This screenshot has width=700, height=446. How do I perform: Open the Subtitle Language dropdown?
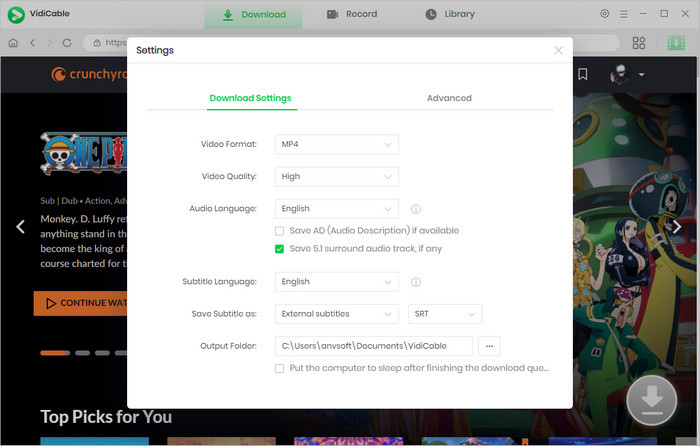click(337, 282)
